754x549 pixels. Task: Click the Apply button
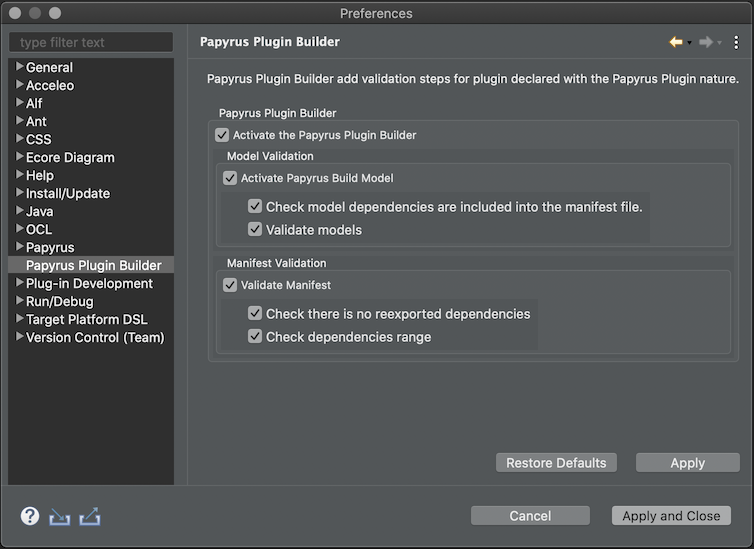tap(688, 462)
